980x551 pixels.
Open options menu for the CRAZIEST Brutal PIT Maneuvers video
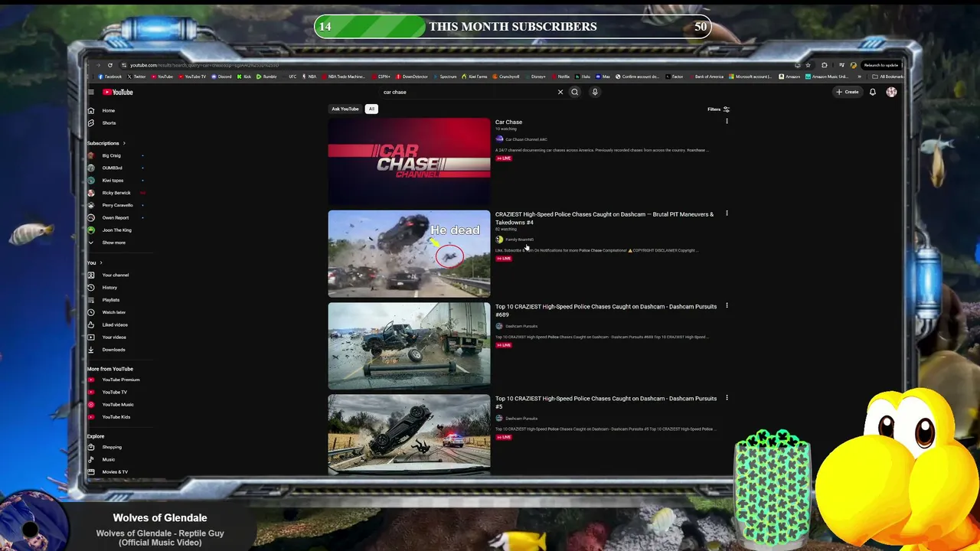tap(727, 214)
